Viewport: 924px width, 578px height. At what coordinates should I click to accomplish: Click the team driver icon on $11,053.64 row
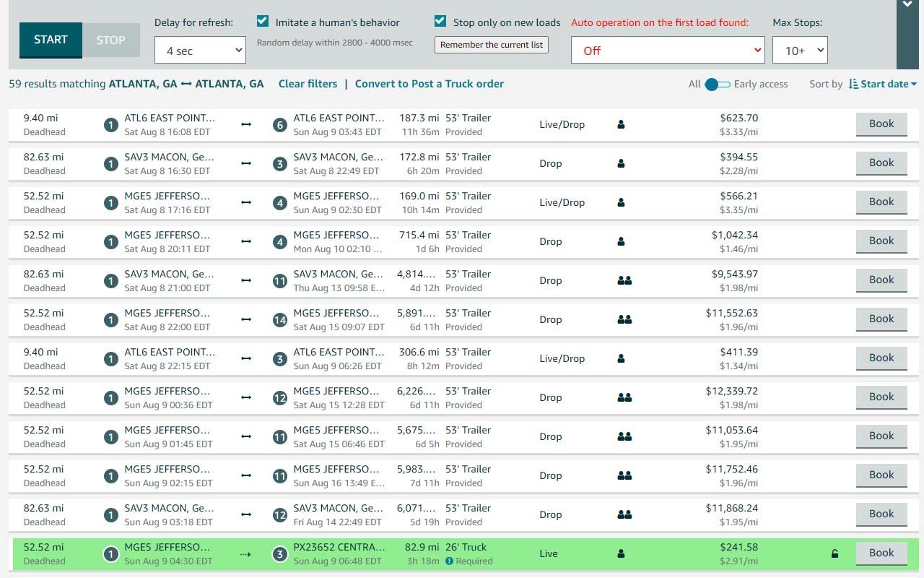coord(624,437)
